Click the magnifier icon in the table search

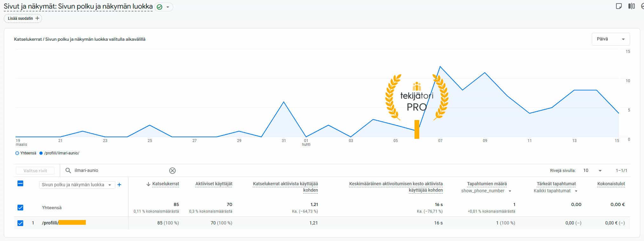point(68,171)
